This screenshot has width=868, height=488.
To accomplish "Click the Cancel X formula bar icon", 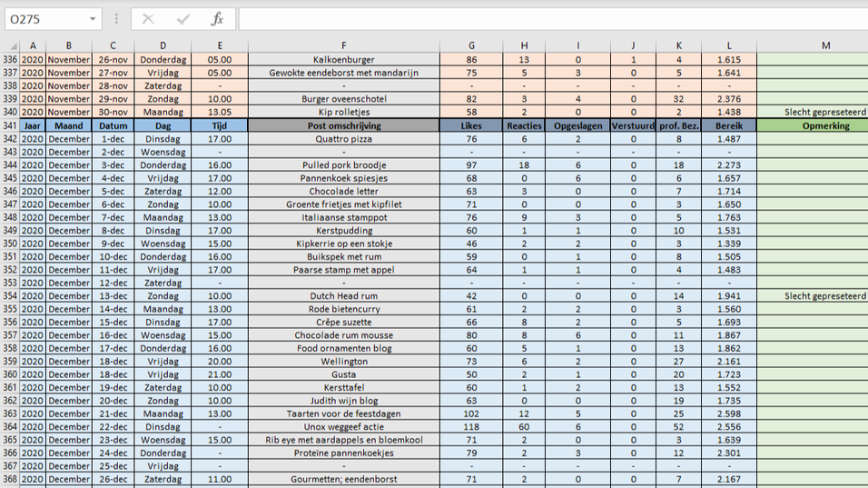I will tap(148, 19).
